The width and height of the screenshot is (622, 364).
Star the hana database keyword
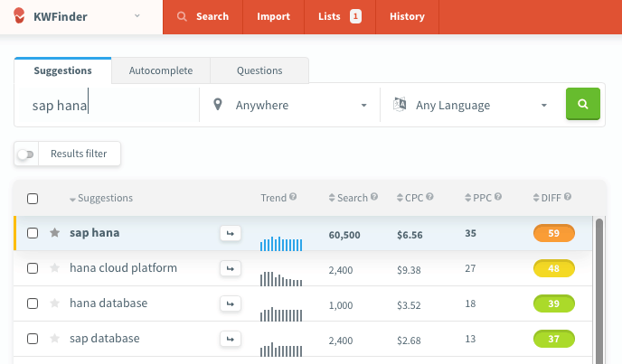pos(55,303)
